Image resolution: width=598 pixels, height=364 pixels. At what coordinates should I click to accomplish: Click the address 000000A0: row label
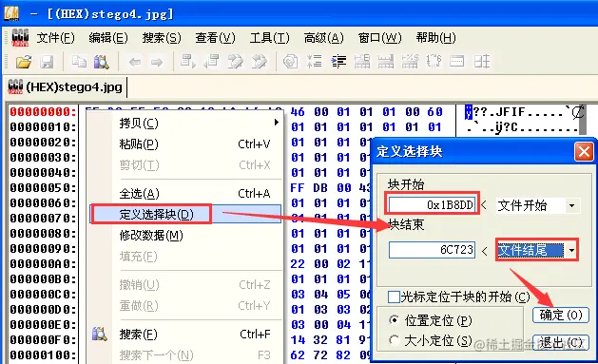pos(43,264)
